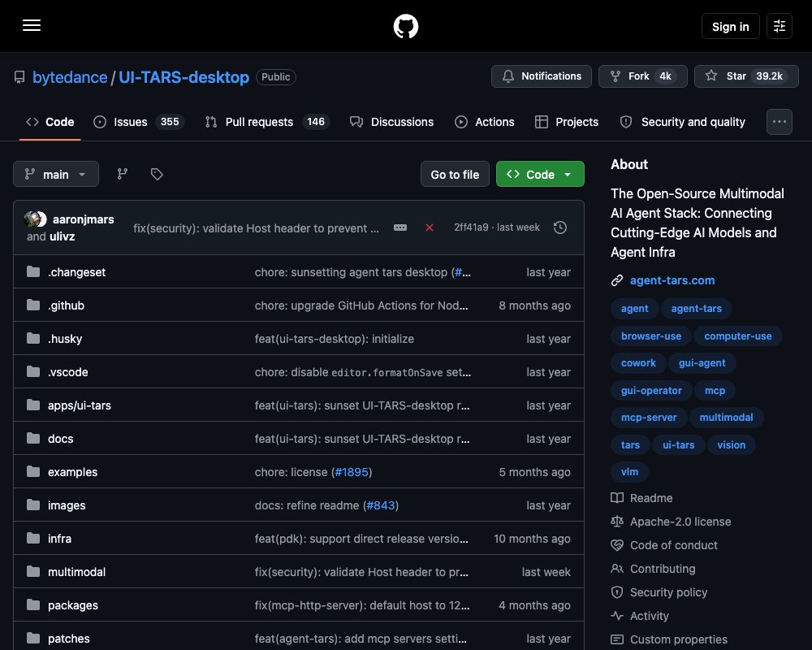
Task: Click the infra folder icon
Action: (x=33, y=538)
